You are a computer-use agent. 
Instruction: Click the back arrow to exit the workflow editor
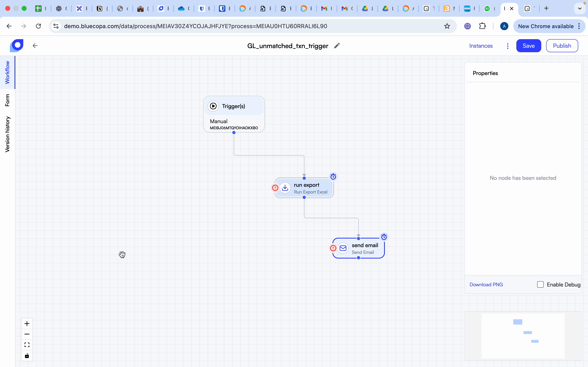pyautogui.click(x=35, y=46)
